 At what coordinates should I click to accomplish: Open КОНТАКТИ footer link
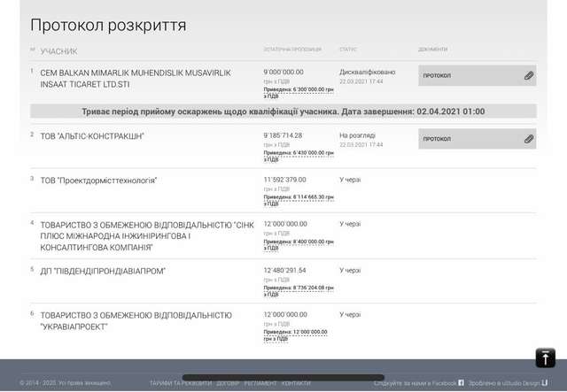(296, 383)
